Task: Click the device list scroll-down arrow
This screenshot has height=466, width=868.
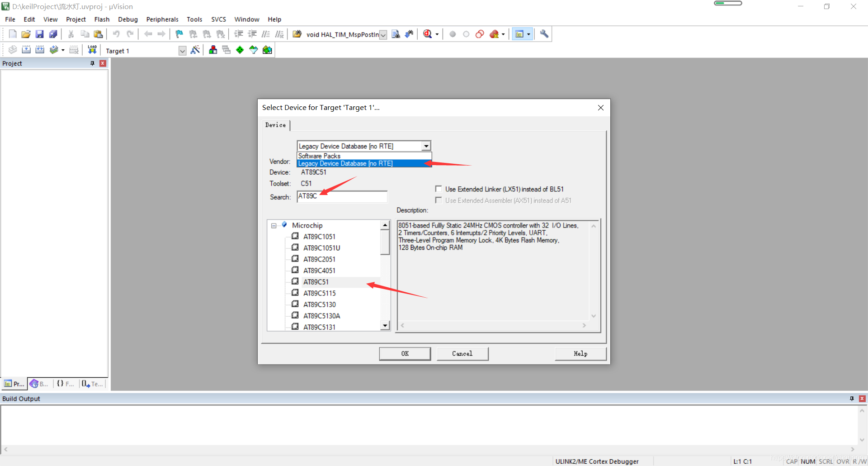Action: [x=385, y=325]
